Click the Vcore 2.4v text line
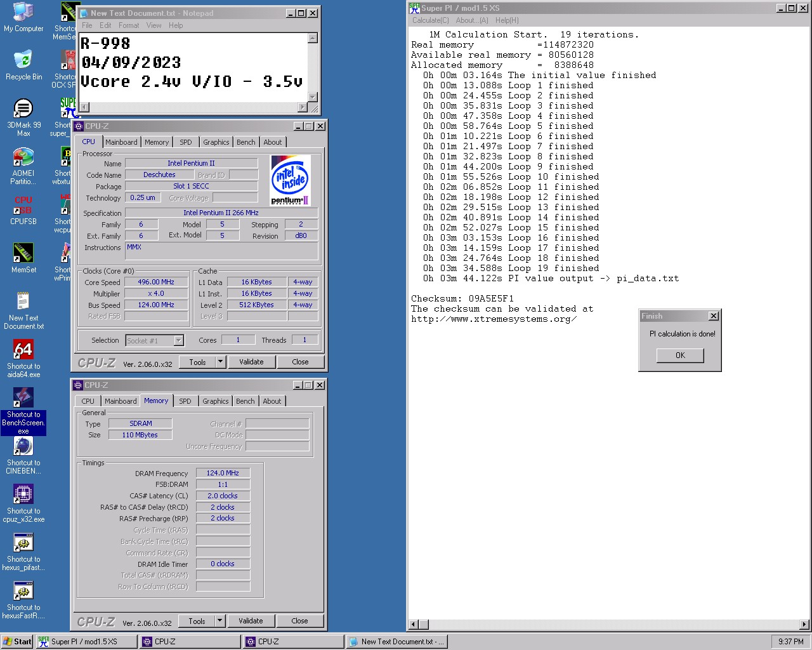812x650 pixels. pos(192,82)
